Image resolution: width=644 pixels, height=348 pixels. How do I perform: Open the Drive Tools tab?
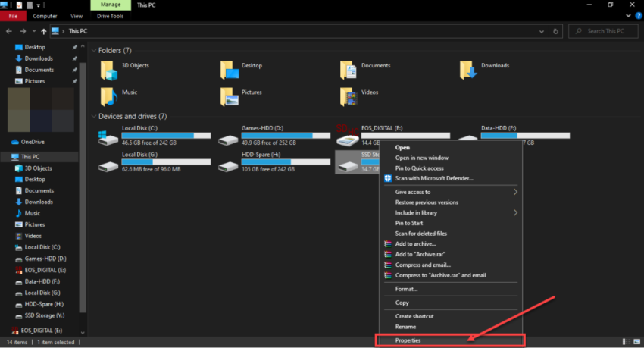click(x=110, y=16)
